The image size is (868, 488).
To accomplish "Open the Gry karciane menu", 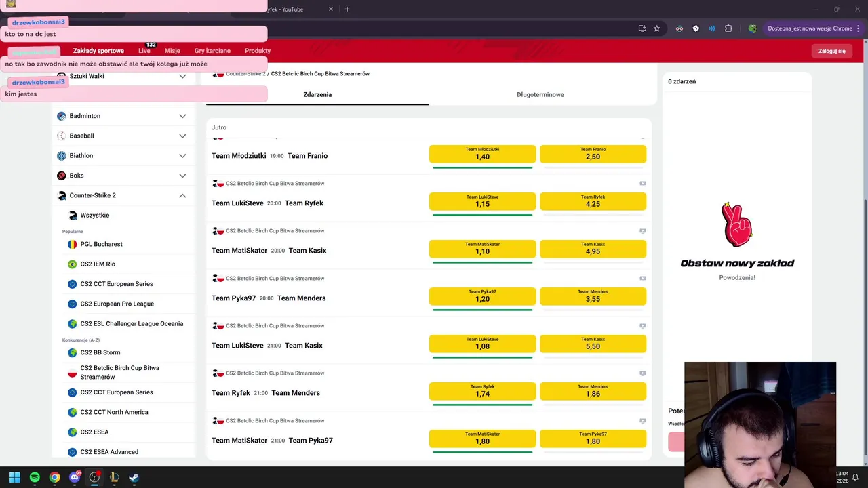I will pyautogui.click(x=212, y=51).
